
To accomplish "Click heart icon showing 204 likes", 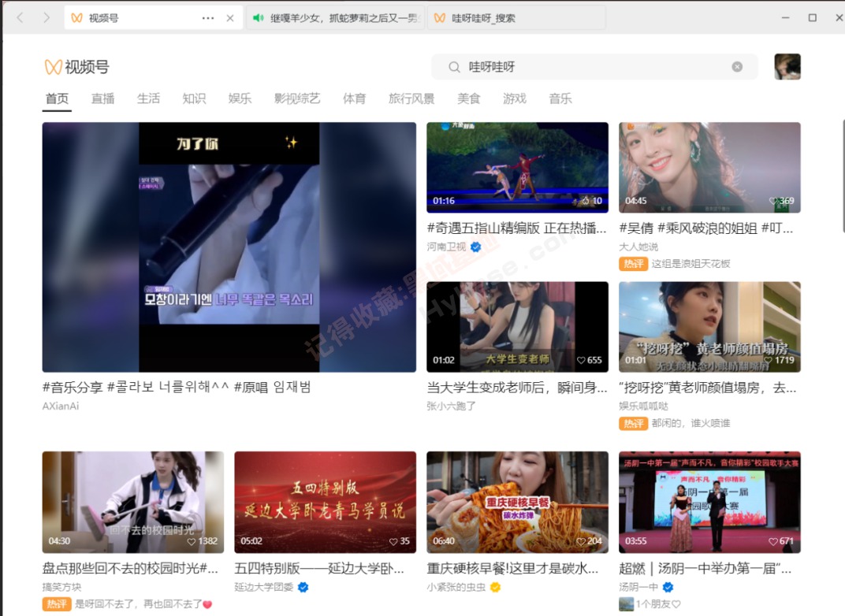I will coord(581,541).
